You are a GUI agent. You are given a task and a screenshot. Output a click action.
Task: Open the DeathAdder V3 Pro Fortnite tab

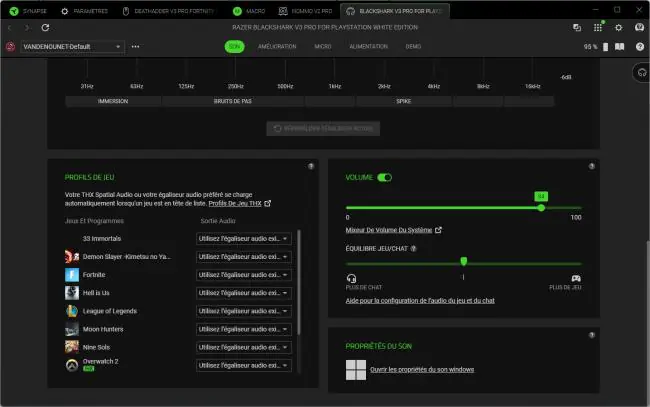169,11
